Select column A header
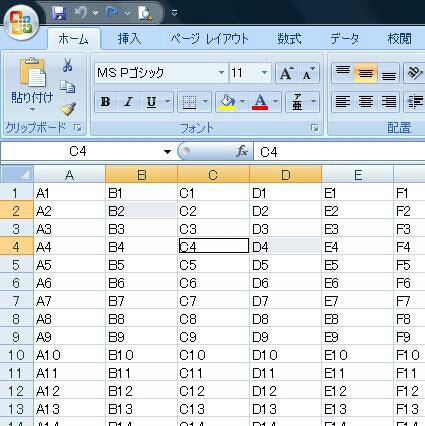Screen dimensions: 425x426 point(69,175)
